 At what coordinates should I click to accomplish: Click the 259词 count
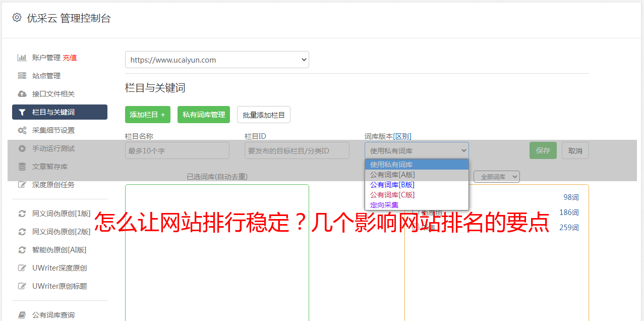pos(569,228)
